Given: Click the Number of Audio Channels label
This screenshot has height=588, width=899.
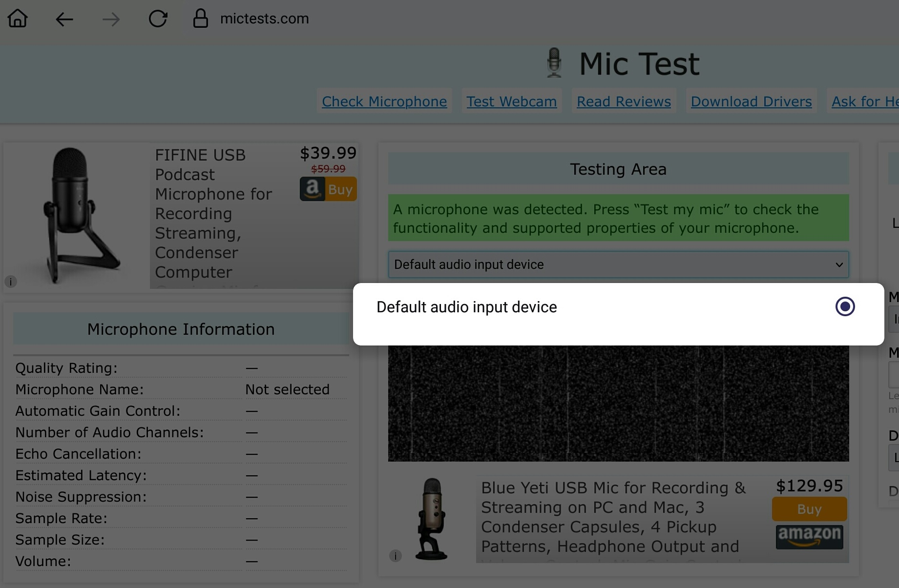Looking at the screenshot, I should pyautogui.click(x=109, y=432).
